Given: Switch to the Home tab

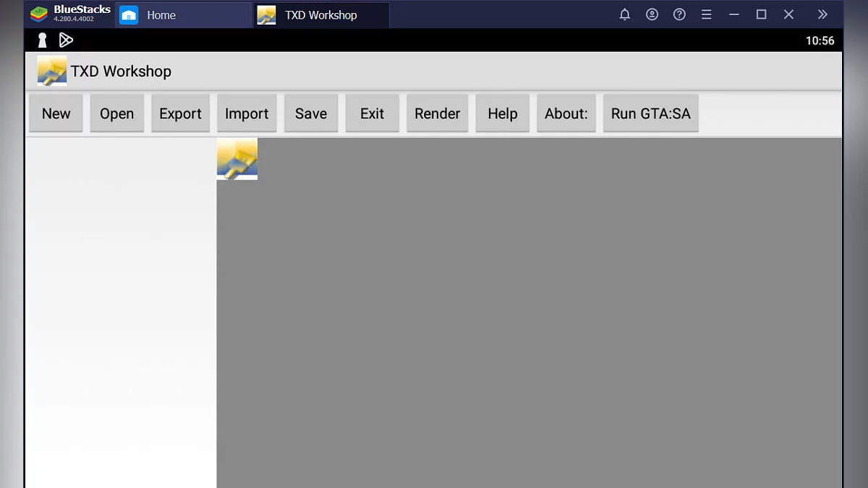Looking at the screenshot, I should (x=161, y=15).
